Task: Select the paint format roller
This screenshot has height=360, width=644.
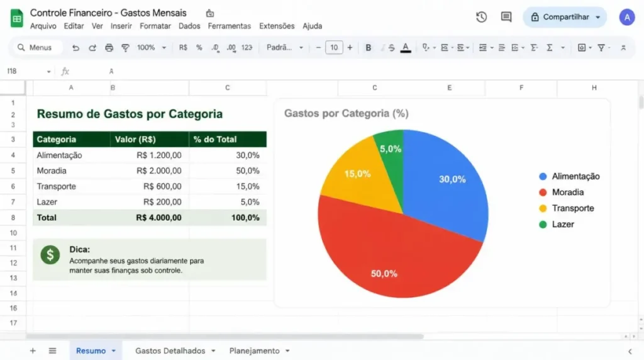Action: tap(125, 48)
